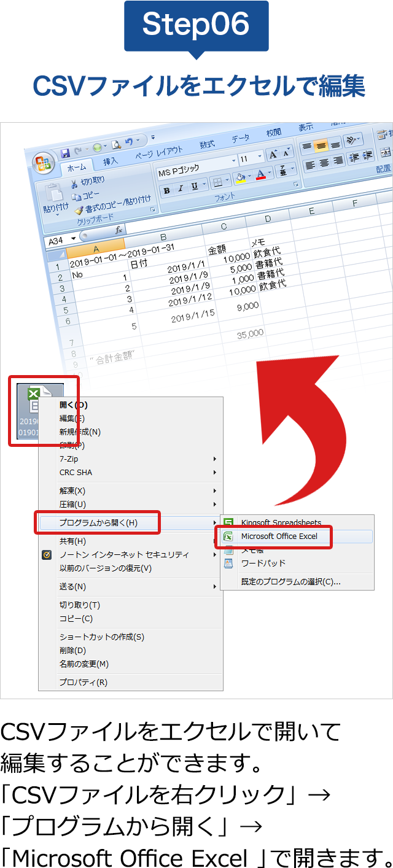
Task: Click the increase indent icon
Action: (x=368, y=157)
